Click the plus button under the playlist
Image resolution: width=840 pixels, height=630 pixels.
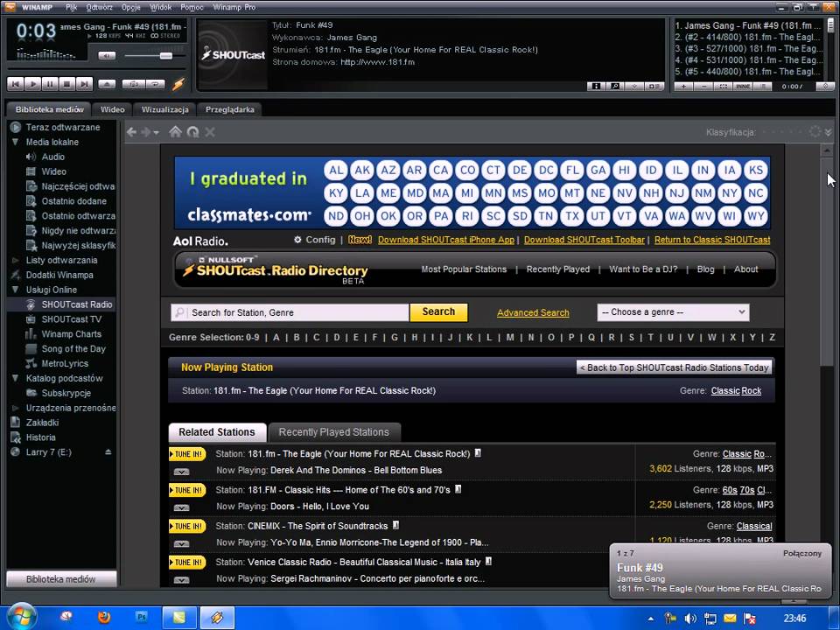682,86
